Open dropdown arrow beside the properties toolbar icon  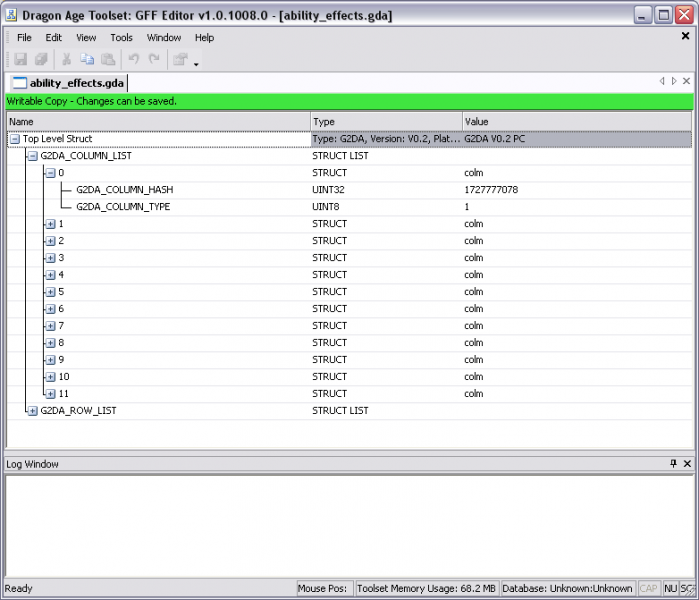(x=196, y=64)
